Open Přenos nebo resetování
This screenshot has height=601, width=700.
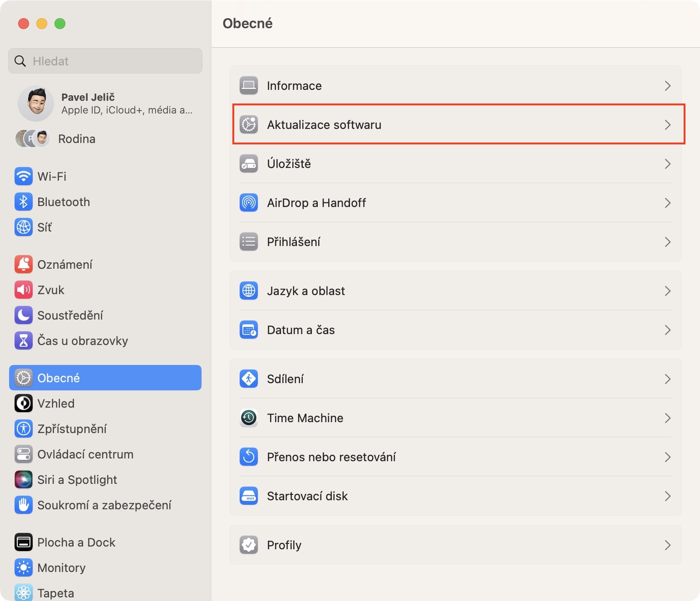[331, 457]
